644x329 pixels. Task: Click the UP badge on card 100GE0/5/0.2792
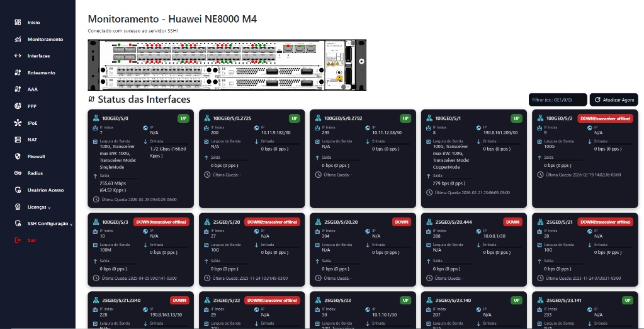click(x=405, y=118)
